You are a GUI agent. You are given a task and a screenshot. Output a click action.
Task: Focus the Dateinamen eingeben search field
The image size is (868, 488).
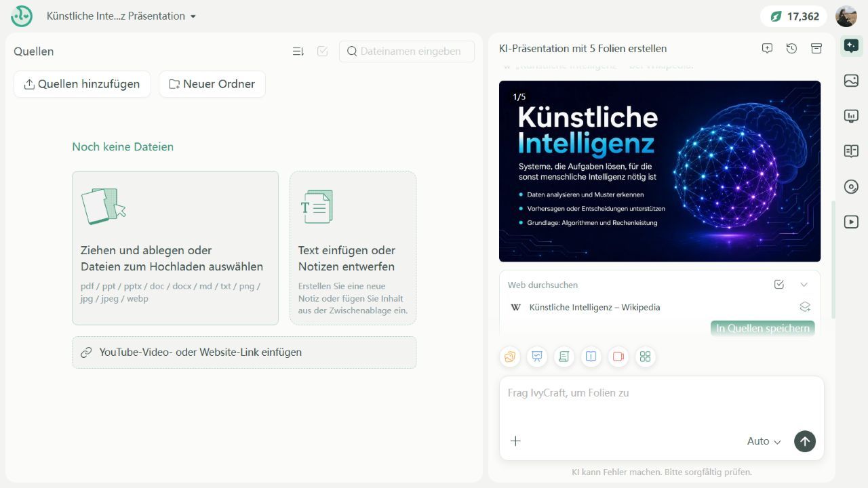click(x=407, y=52)
